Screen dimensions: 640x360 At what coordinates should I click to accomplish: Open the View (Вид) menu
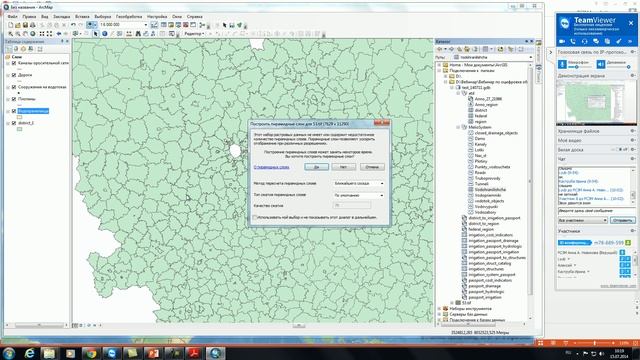pos(44,17)
